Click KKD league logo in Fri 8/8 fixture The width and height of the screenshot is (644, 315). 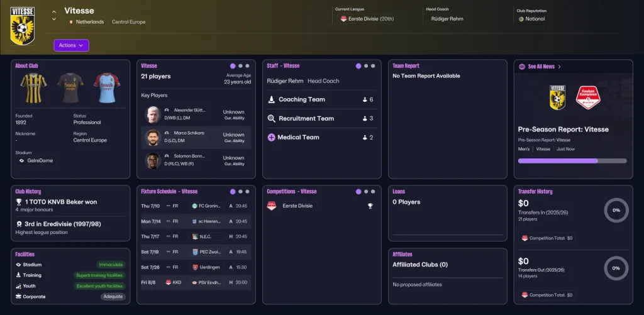click(x=169, y=282)
